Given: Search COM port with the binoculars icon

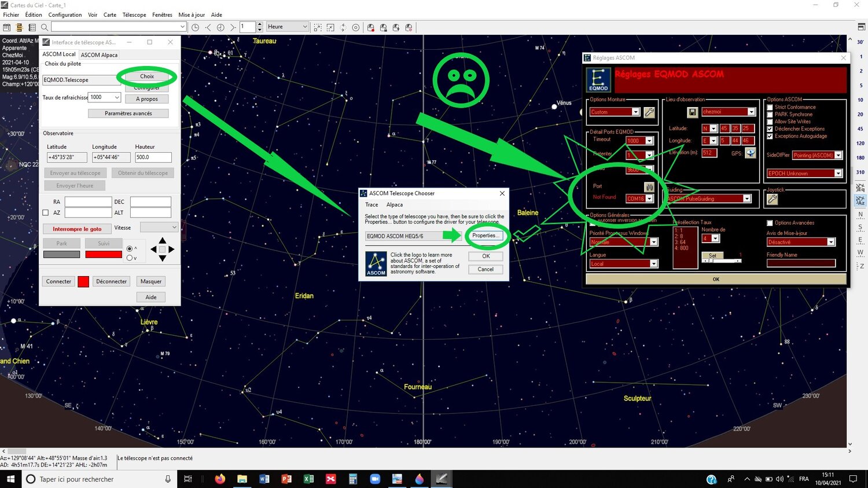Looking at the screenshot, I should 649,187.
